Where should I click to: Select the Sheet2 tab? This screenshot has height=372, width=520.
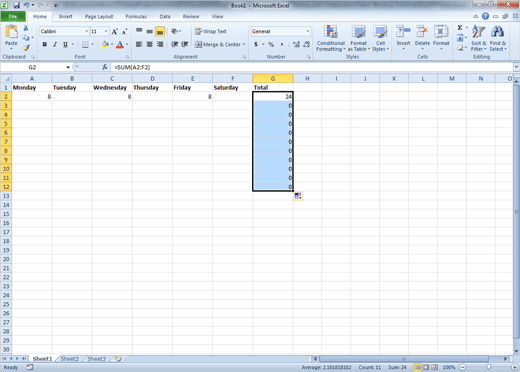tap(69, 359)
